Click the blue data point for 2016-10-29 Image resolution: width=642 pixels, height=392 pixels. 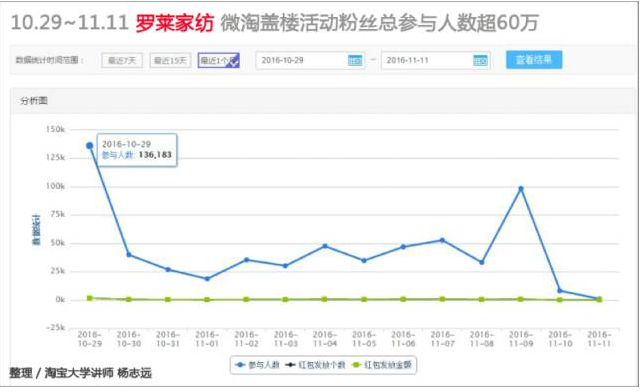(90, 145)
